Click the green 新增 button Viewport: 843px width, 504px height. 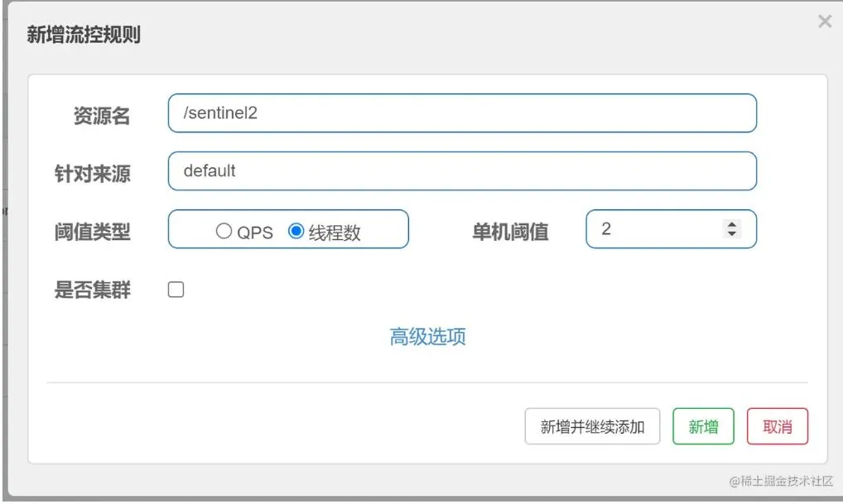pyautogui.click(x=703, y=427)
